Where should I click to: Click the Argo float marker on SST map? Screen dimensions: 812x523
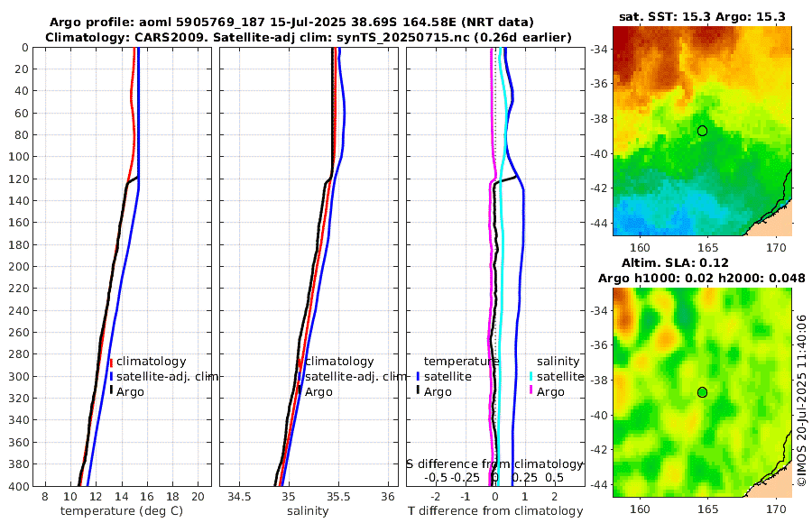702,131
